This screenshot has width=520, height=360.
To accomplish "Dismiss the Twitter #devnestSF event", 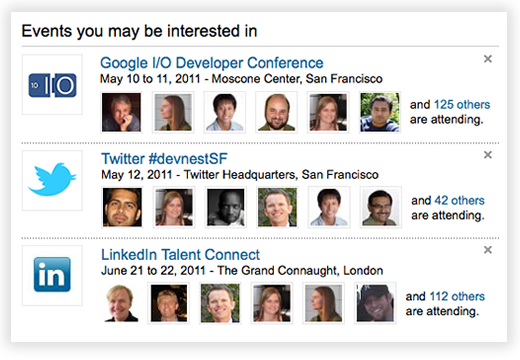I will point(488,155).
